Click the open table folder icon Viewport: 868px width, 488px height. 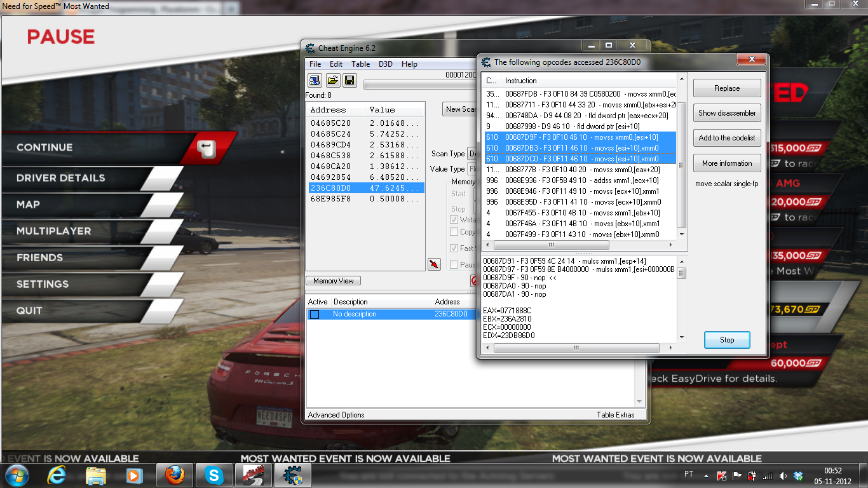coord(332,80)
